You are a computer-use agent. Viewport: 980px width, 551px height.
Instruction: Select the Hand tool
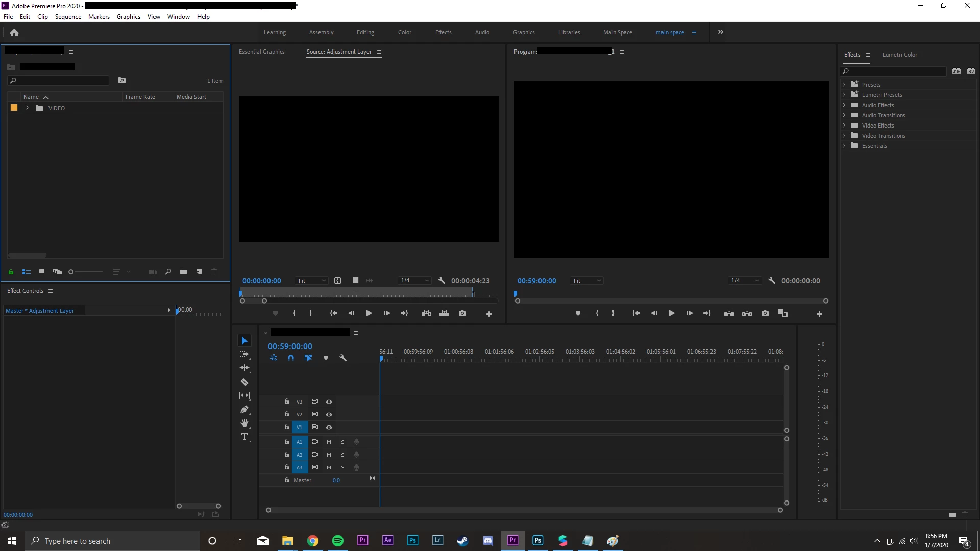(244, 423)
